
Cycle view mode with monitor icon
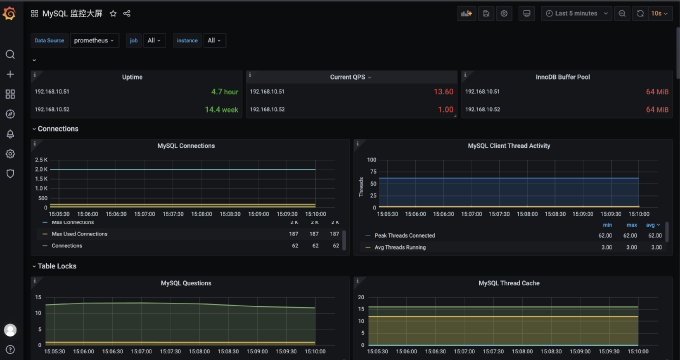click(526, 13)
